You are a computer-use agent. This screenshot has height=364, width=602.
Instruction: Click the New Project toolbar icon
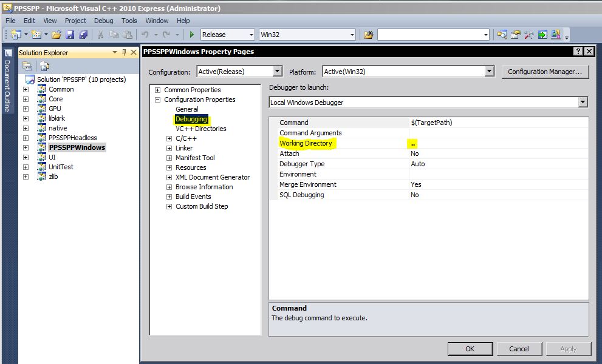coord(16,35)
